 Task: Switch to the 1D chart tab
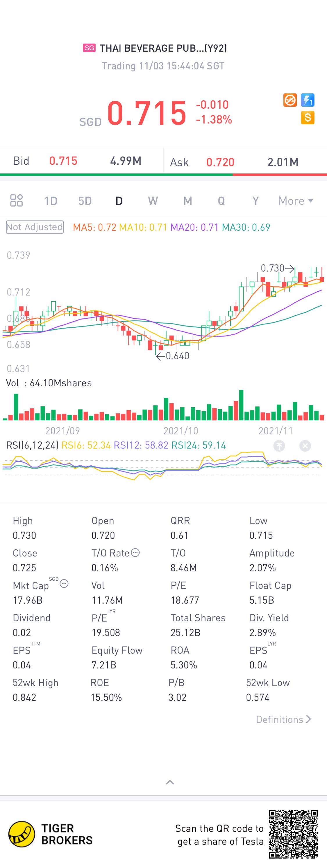[51, 201]
